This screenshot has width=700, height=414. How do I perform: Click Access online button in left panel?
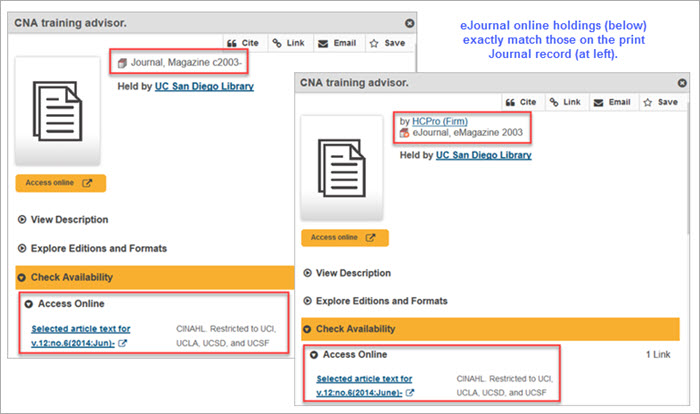coord(61,183)
